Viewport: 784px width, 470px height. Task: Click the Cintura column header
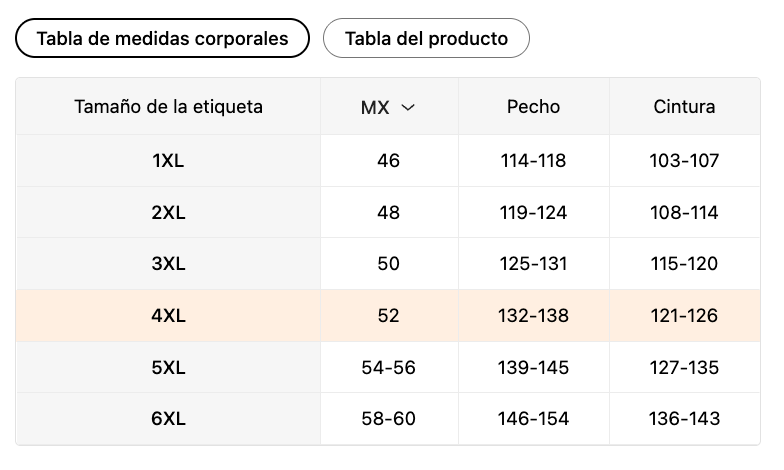[x=684, y=106]
